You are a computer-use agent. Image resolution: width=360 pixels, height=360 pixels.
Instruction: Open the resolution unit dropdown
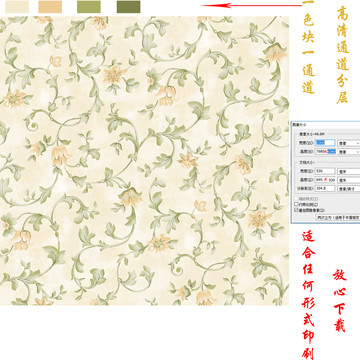[349, 189]
